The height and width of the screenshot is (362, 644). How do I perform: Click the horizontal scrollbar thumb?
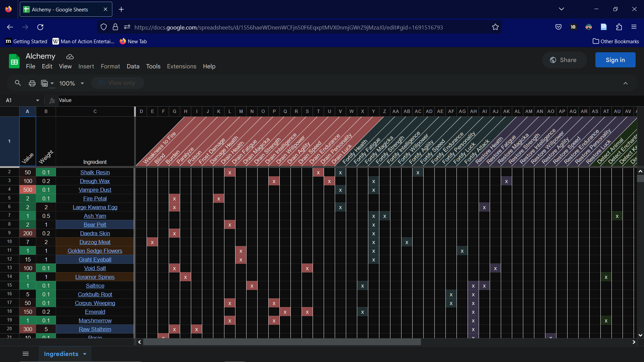click(282, 342)
